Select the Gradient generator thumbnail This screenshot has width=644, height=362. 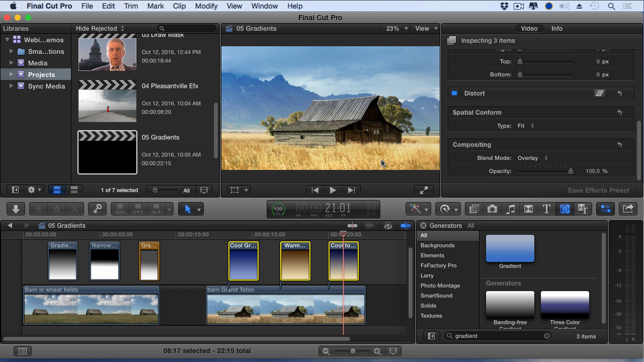(x=510, y=249)
